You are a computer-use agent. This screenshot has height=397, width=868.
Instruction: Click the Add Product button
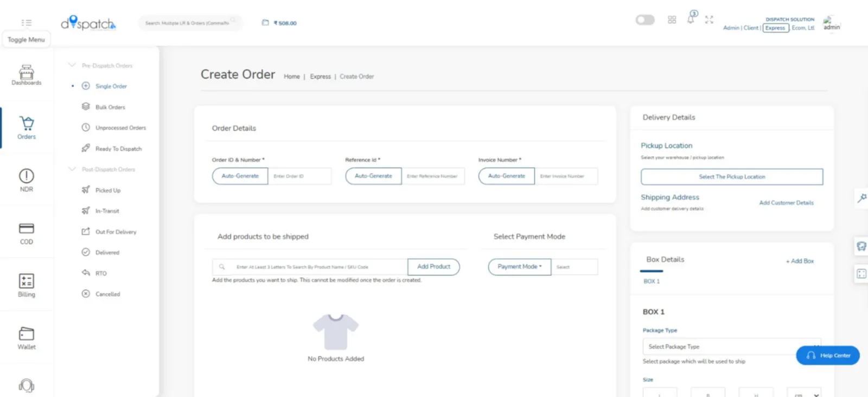[x=433, y=267]
